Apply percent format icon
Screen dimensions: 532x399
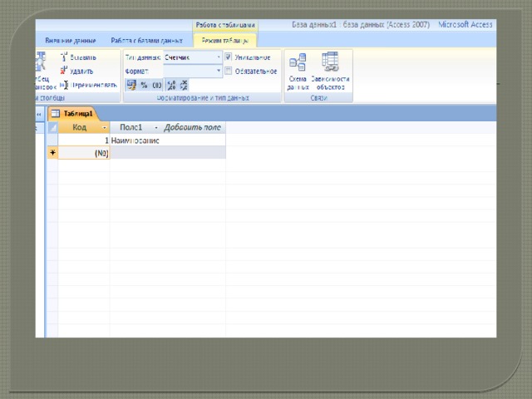pyautogui.click(x=144, y=85)
